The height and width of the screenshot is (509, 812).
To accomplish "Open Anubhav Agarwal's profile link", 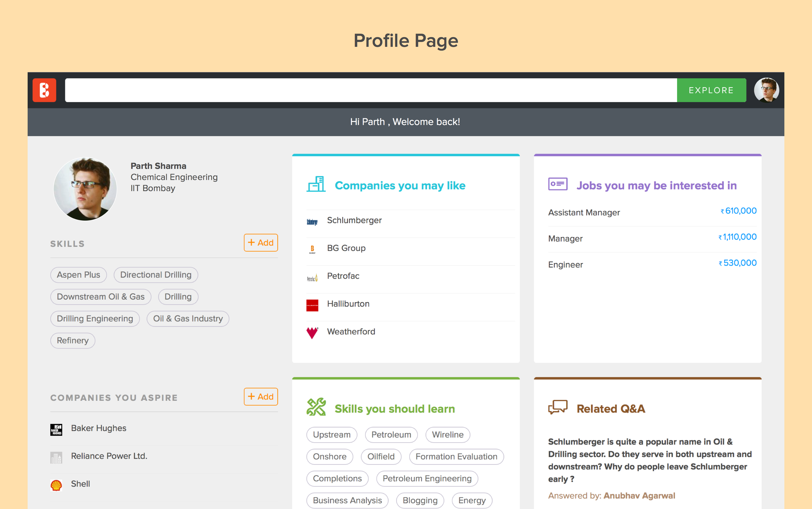I will pos(639,496).
